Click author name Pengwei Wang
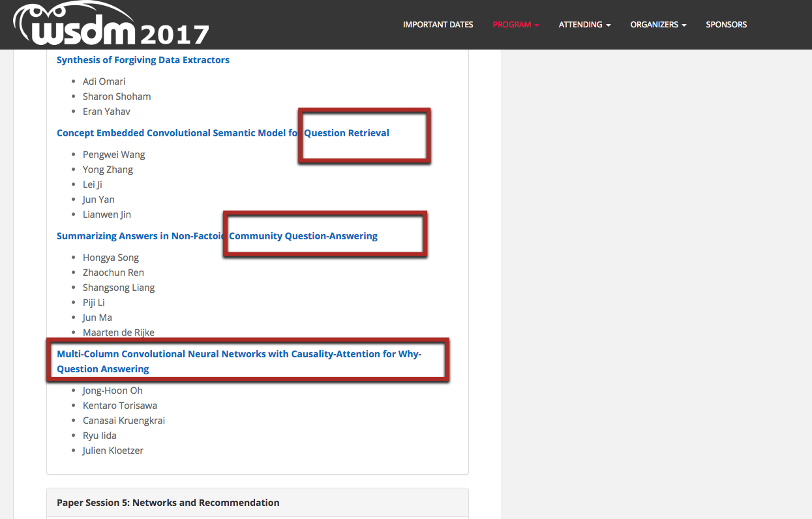Image resolution: width=812 pixels, height=519 pixels. [113, 155]
